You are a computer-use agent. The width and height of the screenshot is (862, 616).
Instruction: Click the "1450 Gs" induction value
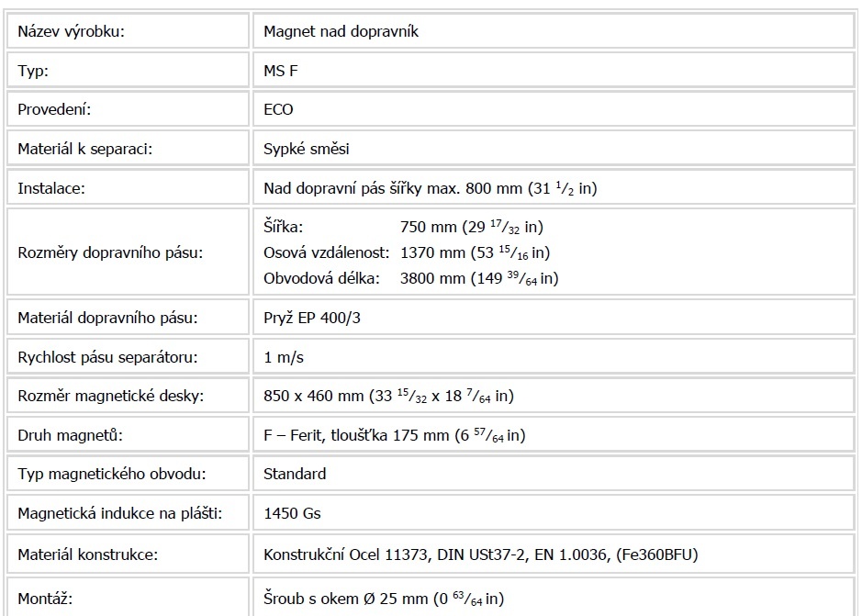[292, 513]
